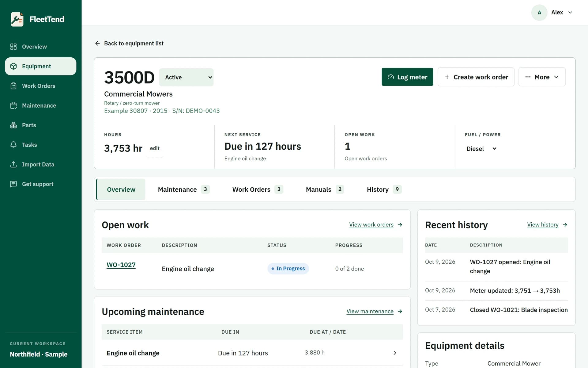The height and width of the screenshot is (368, 588).
Task: Open the More actions dropdown
Action: click(542, 77)
